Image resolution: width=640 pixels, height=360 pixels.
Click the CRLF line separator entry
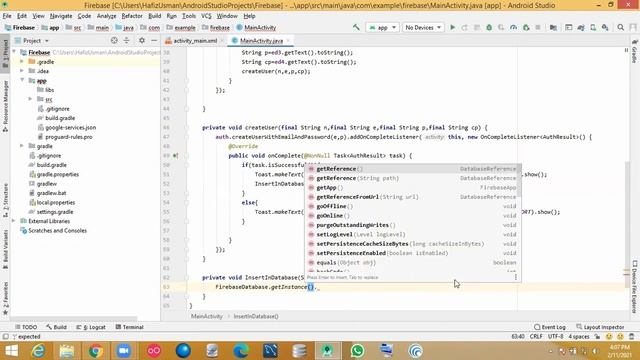(536, 337)
